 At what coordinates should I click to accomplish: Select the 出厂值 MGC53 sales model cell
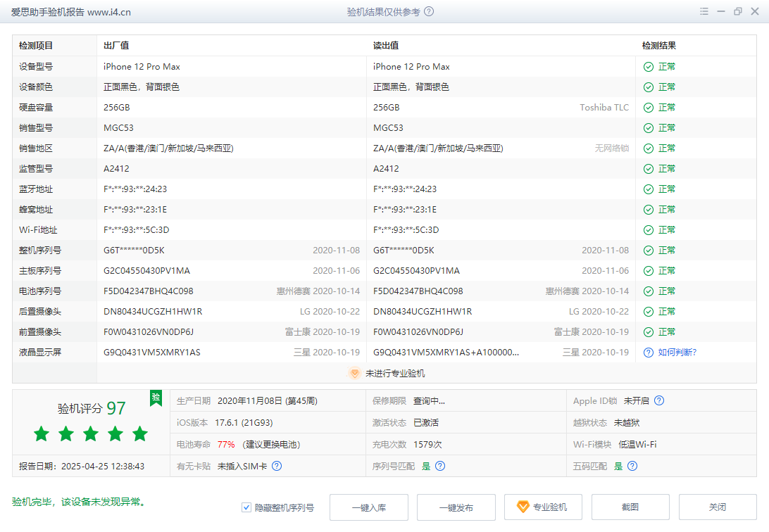point(119,128)
